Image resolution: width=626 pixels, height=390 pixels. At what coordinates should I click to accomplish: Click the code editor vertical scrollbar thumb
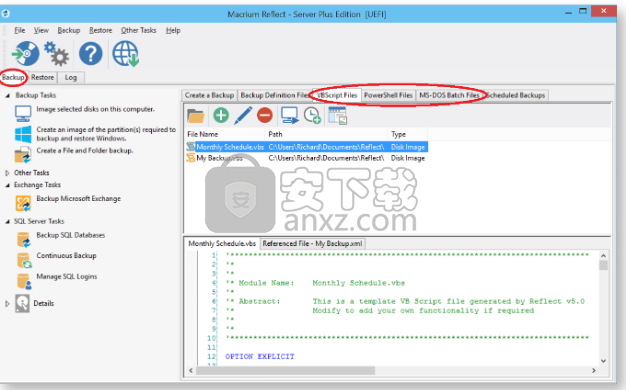coord(603,265)
